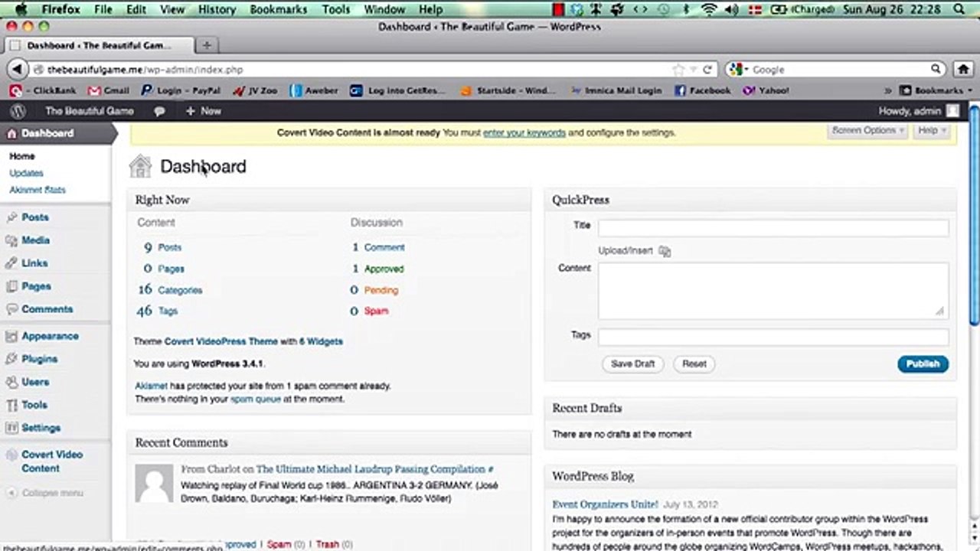Click the Save Draft button
This screenshot has height=551, width=980.
tap(633, 364)
